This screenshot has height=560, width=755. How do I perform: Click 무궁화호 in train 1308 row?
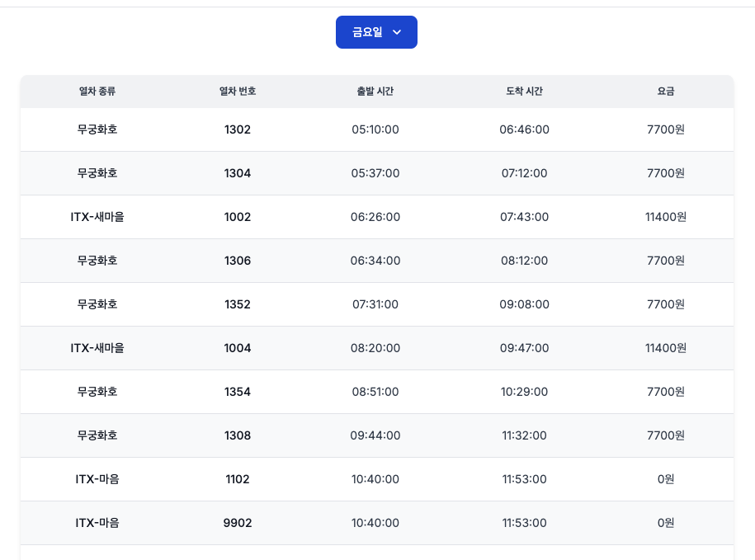pyautogui.click(x=97, y=435)
